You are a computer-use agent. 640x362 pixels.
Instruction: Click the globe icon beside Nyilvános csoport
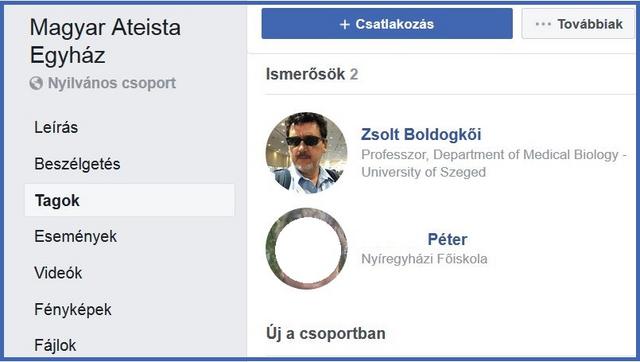tap(36, 83)
